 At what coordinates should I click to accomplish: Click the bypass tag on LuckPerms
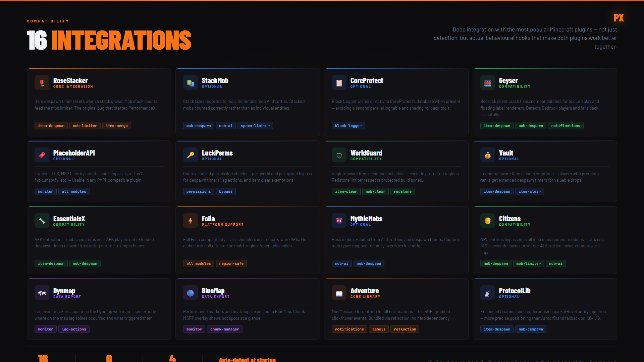226,191
